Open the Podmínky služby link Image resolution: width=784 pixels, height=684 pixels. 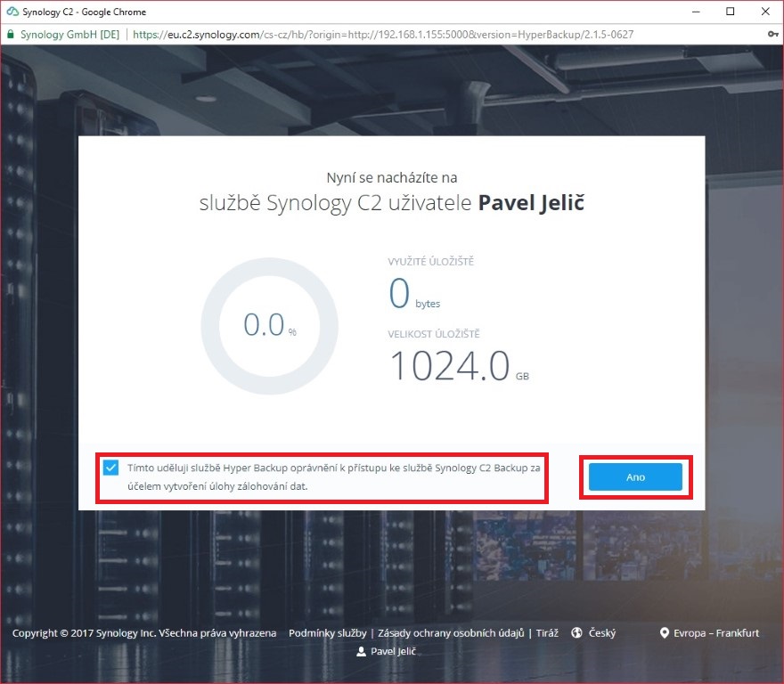328,633
